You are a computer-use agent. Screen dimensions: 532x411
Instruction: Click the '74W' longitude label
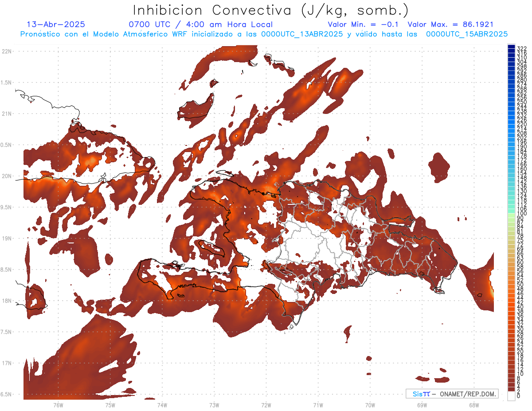[162, 405]
